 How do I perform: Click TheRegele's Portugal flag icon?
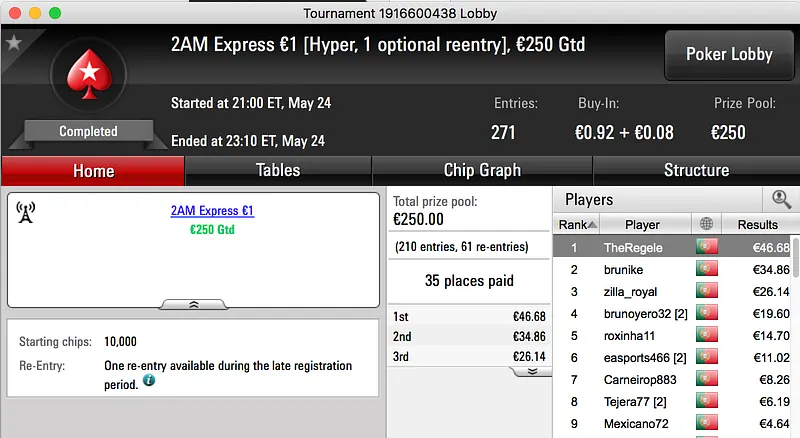tap(707, 247)
